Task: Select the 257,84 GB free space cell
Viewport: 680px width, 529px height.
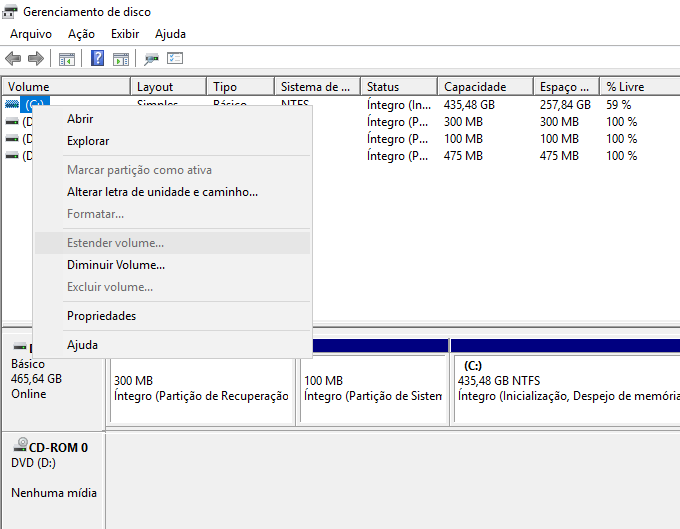Action: click(x=565, y=104)
